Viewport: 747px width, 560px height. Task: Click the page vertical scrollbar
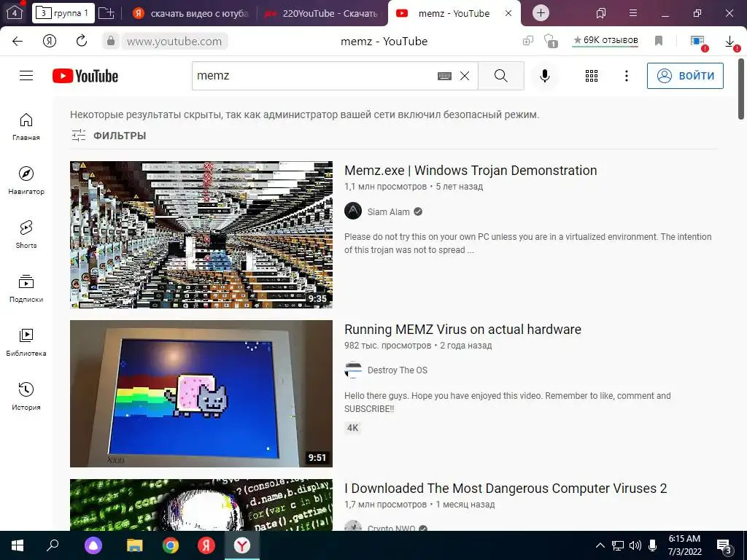coord(741,89)
